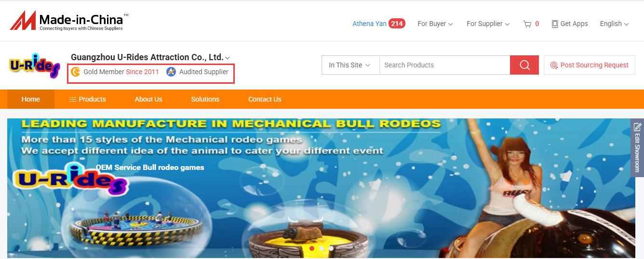This screenshot has width=644, height=259.
Task: Select the first red carousel dot
Action: pos(312,248)
